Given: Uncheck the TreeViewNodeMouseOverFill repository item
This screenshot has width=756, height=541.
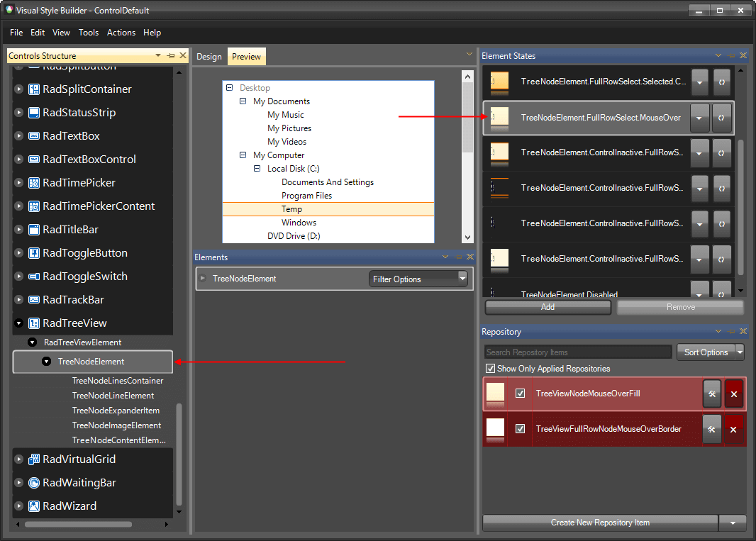Looking at the screenshot, I should (522, 392).
